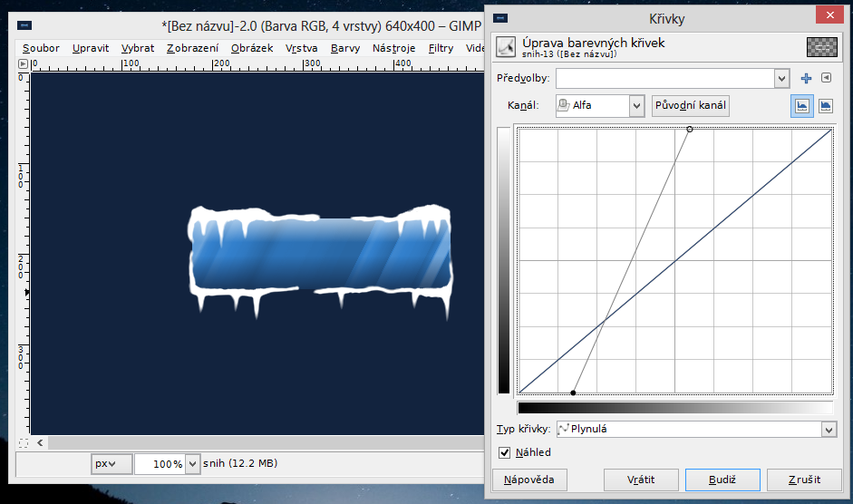Open the Vrstva menu
853x504 pixels.
point(301,48)
